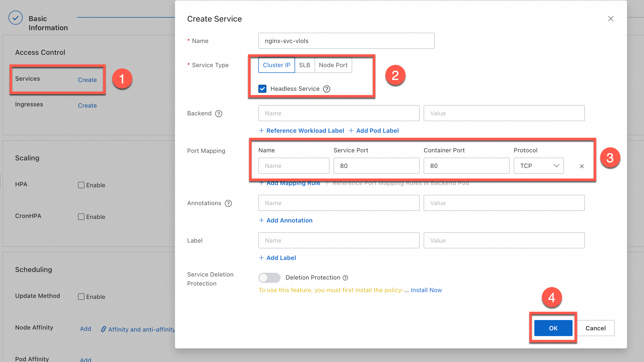The width and height of the screenshot is (644, 362).
Task: Remove the port mapping row with X
Action: click(582, 166)
